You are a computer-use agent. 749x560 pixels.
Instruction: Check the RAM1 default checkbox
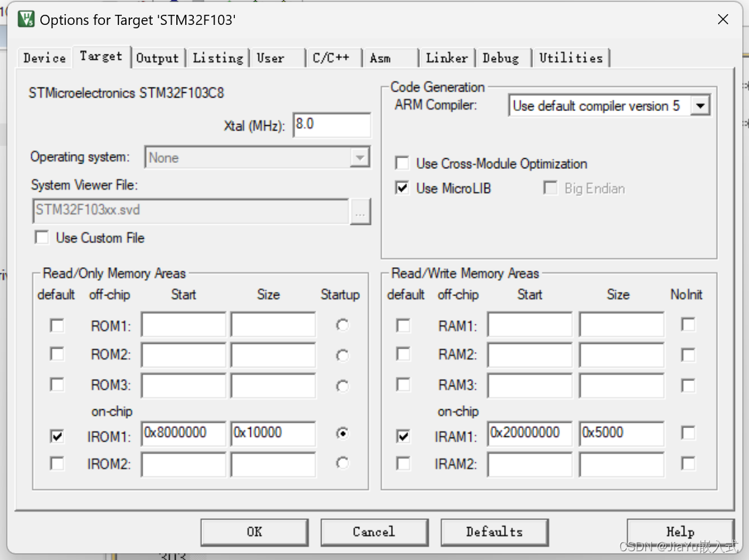click(x=403, y=326)
